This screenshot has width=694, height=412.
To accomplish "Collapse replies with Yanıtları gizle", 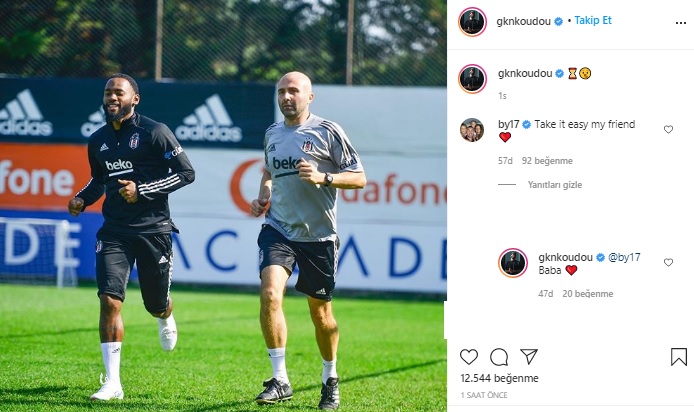I will [555, 185].
